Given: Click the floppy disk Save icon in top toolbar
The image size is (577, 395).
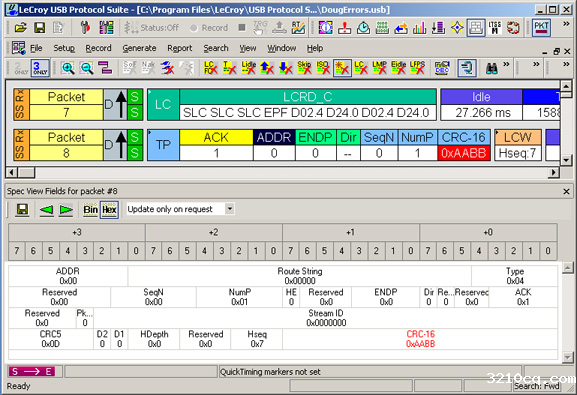Looking at the screenshot, I should pos(39,28).
